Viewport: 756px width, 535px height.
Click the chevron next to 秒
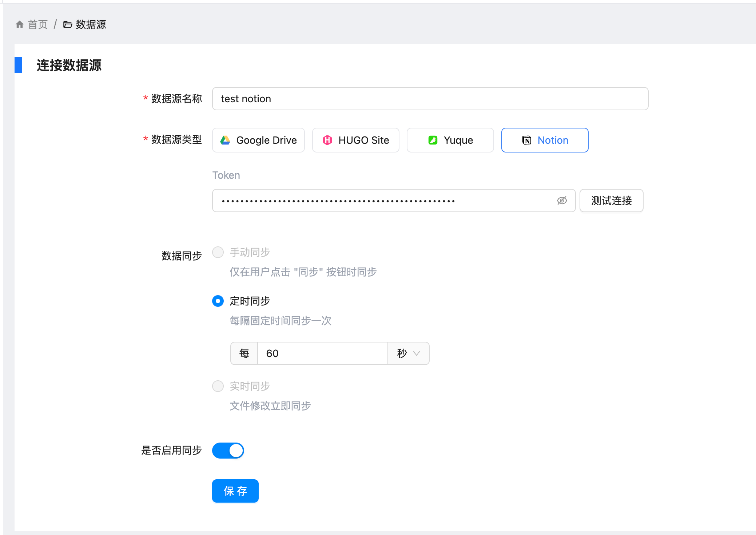click(417, 353)
